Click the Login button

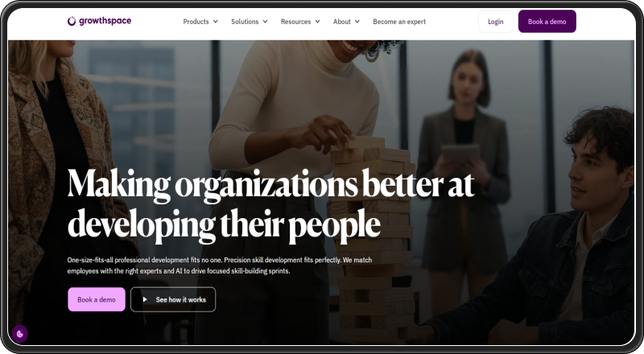[496, 22]
